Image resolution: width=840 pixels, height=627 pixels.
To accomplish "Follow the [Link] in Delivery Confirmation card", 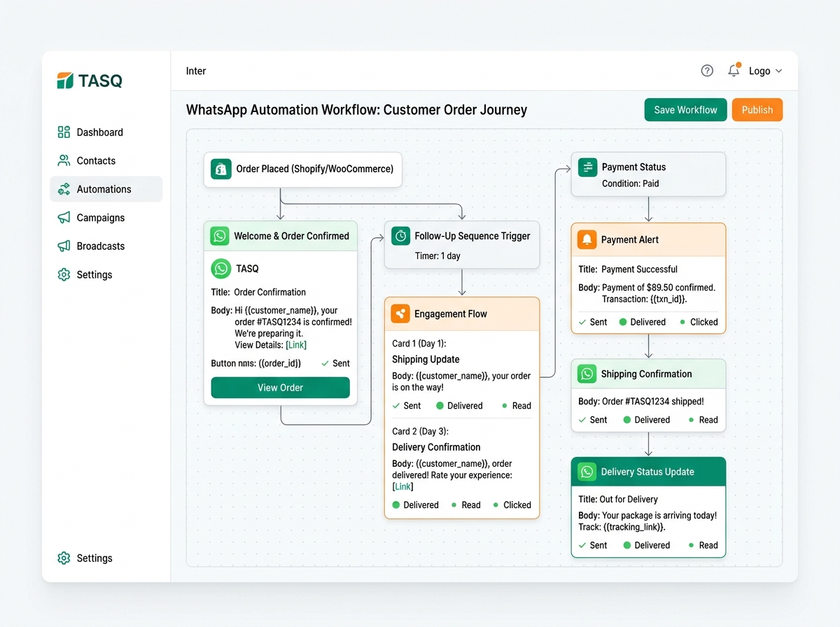I will (x=402, y=486).
